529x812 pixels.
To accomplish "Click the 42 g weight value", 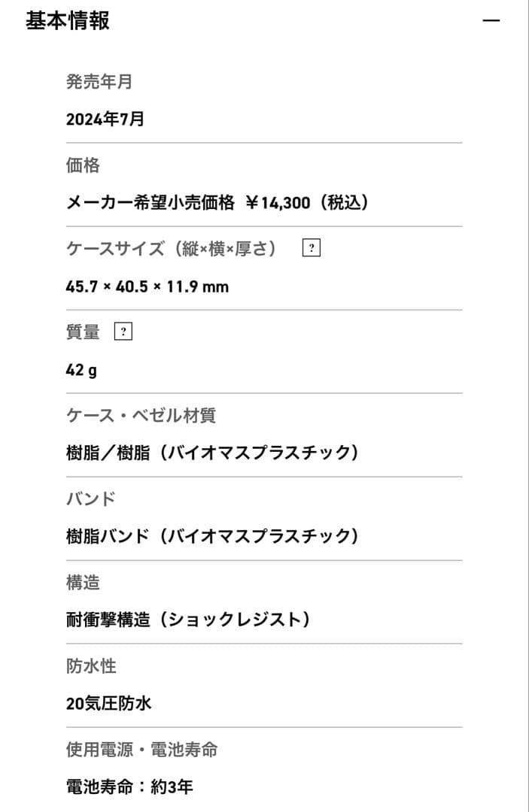I will (81, 370).
